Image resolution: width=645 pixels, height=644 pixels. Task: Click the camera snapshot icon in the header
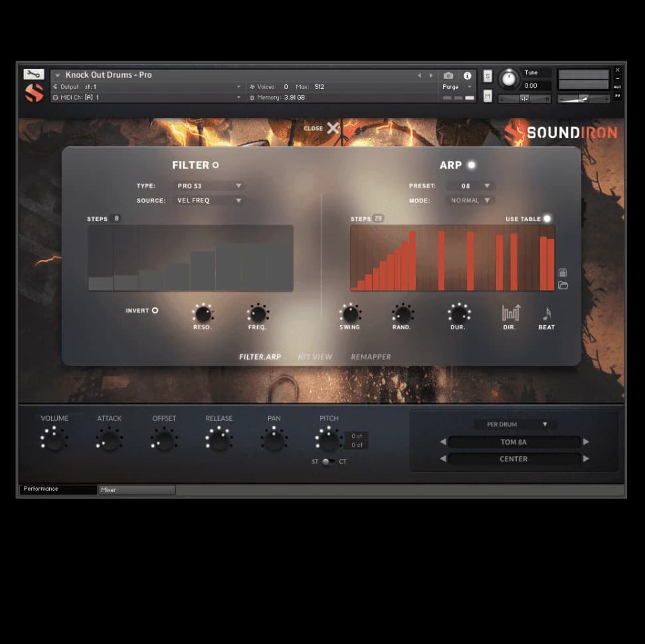(449, 76)
